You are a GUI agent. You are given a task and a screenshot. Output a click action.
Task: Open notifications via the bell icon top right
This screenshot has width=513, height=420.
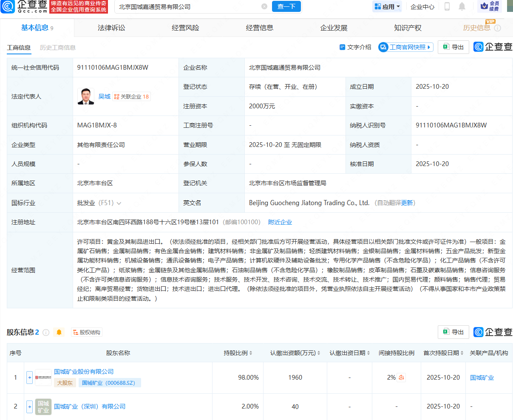click(x=462, y=7)
